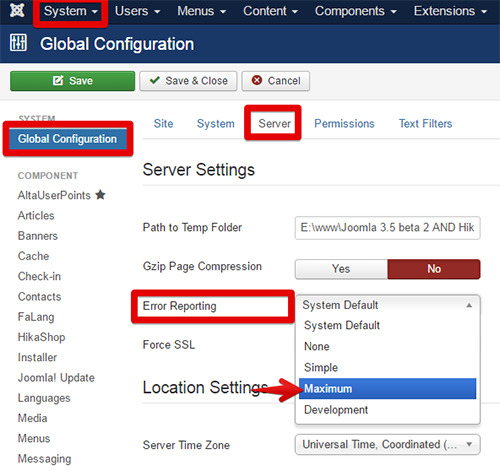This screenshot has width=500, height=471.
Task: Select Maximum error reporting option
Action: click(x=387, y=389)
